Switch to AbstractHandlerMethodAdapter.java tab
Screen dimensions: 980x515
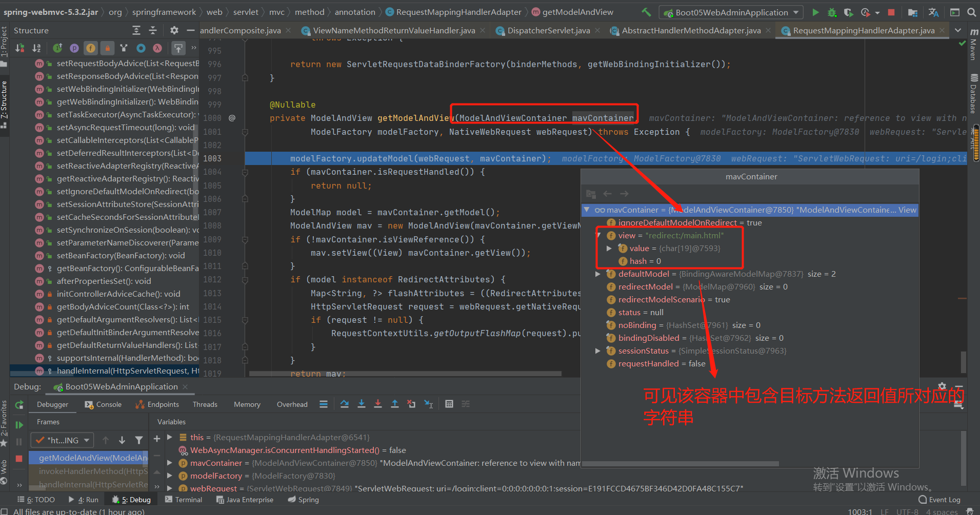tap(691, 31)
